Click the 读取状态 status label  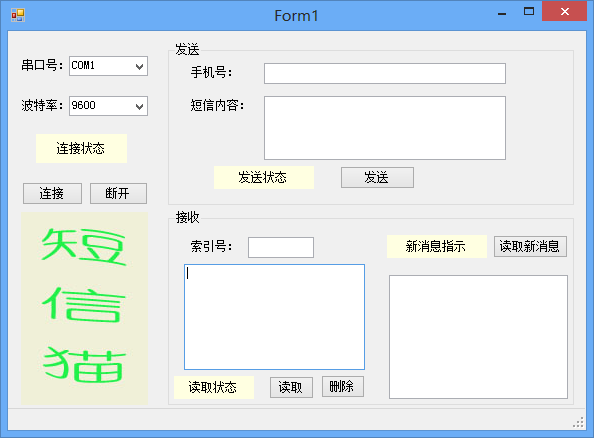click(x=214, y=387)
